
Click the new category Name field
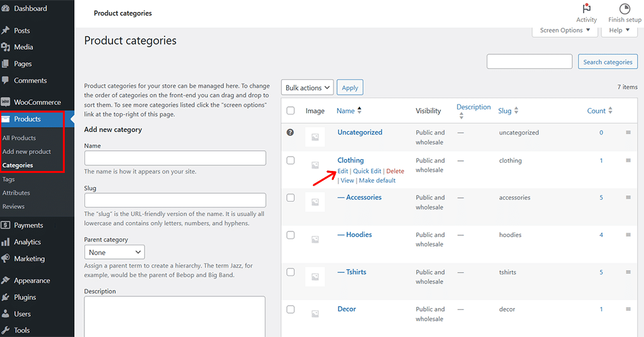[175, 158]
